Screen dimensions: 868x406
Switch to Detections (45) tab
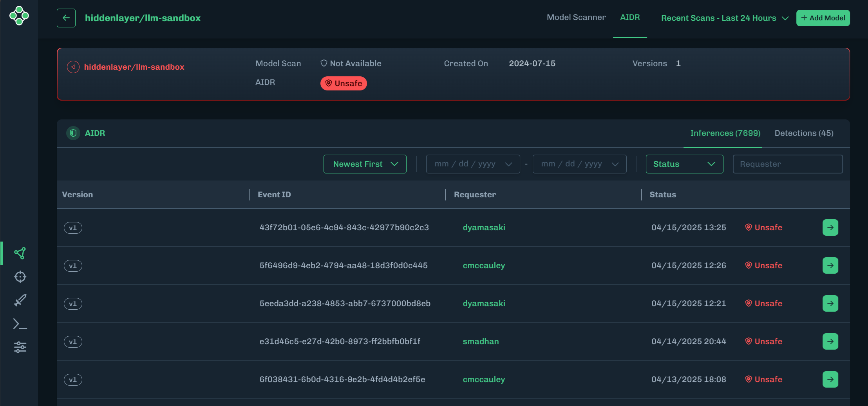804,133
